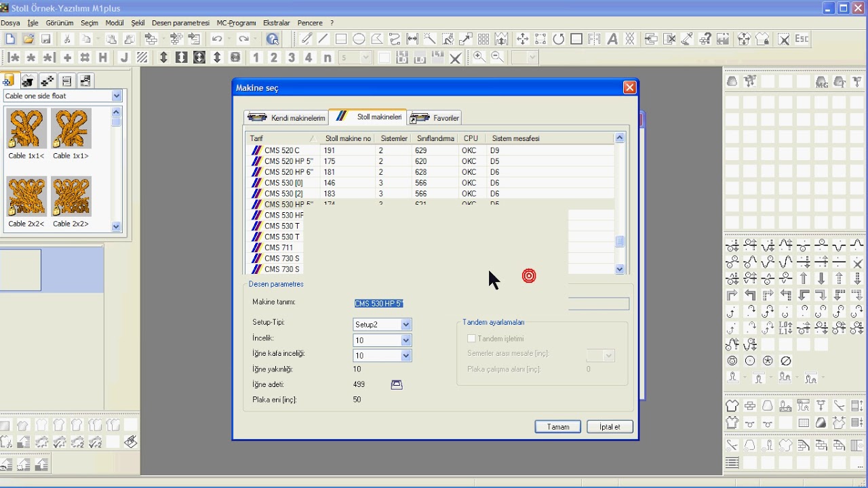
Task: Click the number 1 system icon
Action: click(x=256, y=58)
